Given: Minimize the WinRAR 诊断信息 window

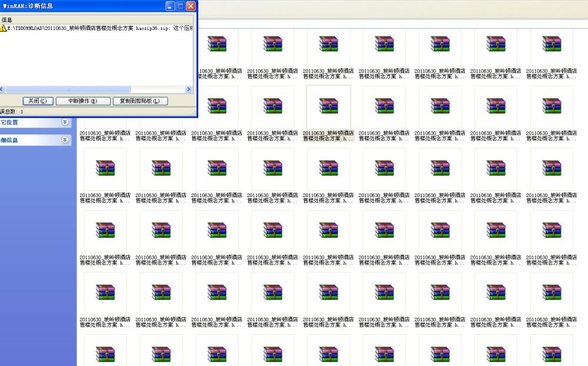Looking at the screenshot, I should coord(171,6).
